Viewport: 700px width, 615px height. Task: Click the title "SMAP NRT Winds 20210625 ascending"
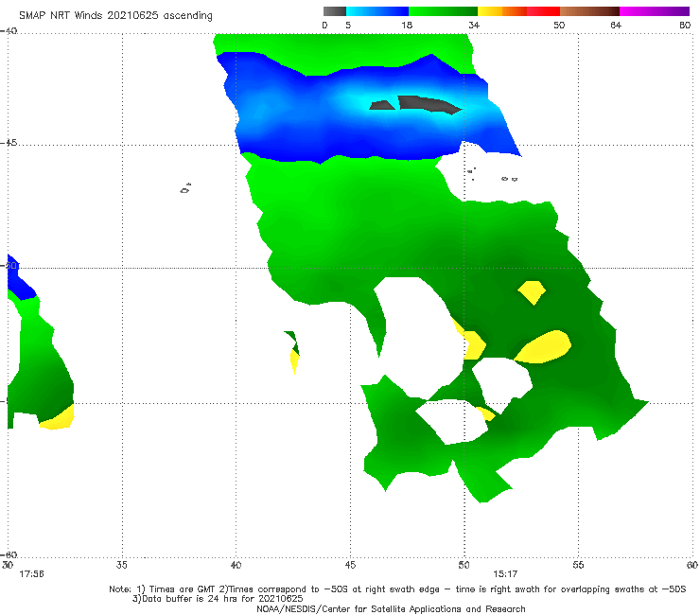pyautogui.click(x=115, y=15)
